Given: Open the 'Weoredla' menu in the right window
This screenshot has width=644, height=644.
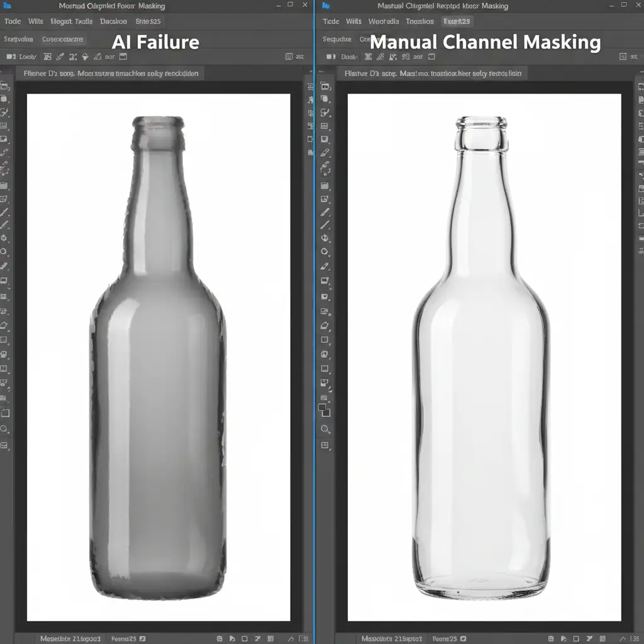Looking at the screenshot, I should (x=383, y=21).
